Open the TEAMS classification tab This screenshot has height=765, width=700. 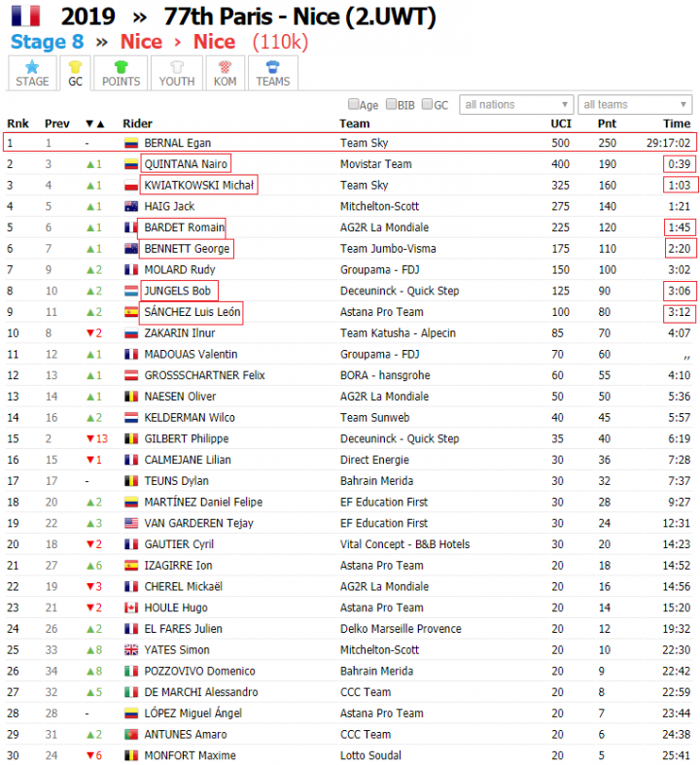(272, 73)
